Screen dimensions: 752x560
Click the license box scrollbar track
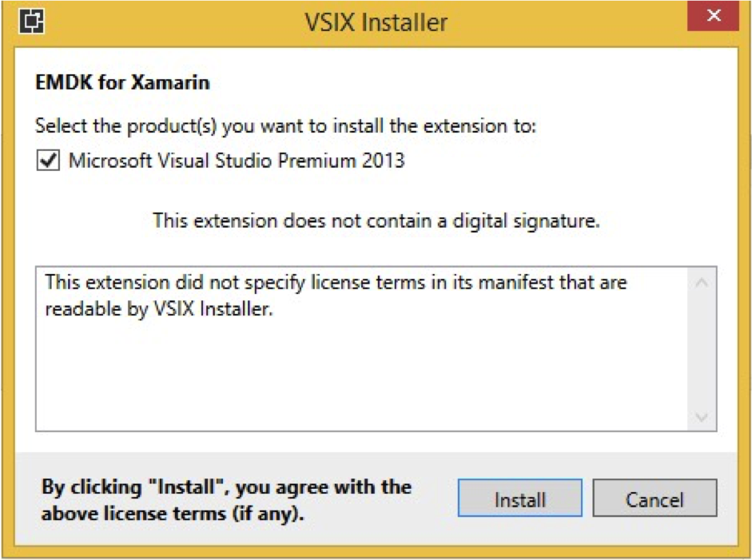(702, 350)
